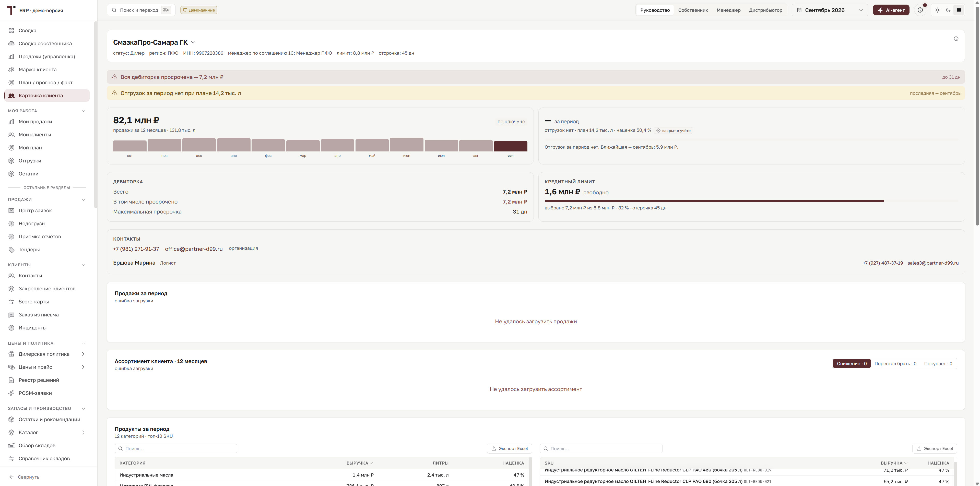The image size is (980, 486).
Task: Click the office@partner-d99.ru email link
Action: [x=194, y=249]
